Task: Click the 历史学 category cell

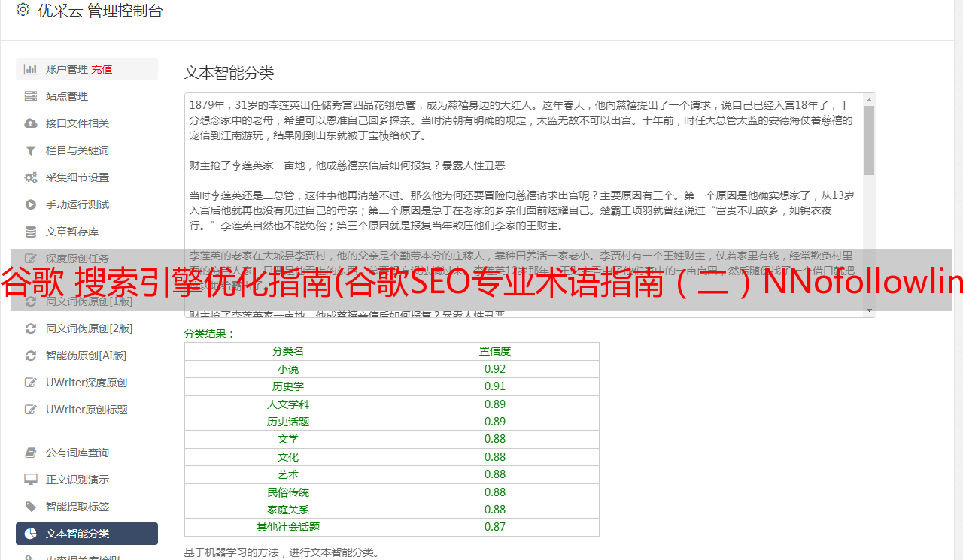Action: tap(288, 386)
